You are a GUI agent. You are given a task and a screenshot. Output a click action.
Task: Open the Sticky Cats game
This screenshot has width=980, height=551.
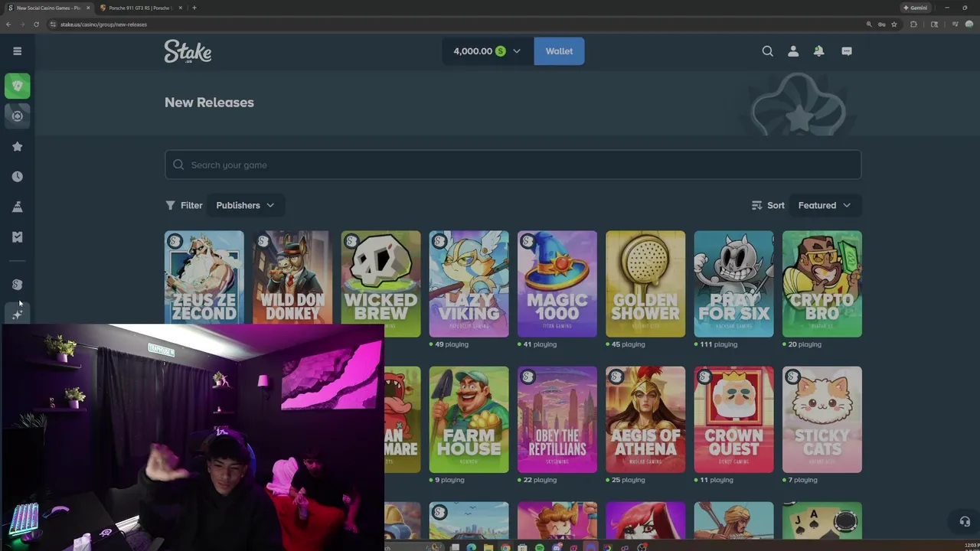pos(822,419)
